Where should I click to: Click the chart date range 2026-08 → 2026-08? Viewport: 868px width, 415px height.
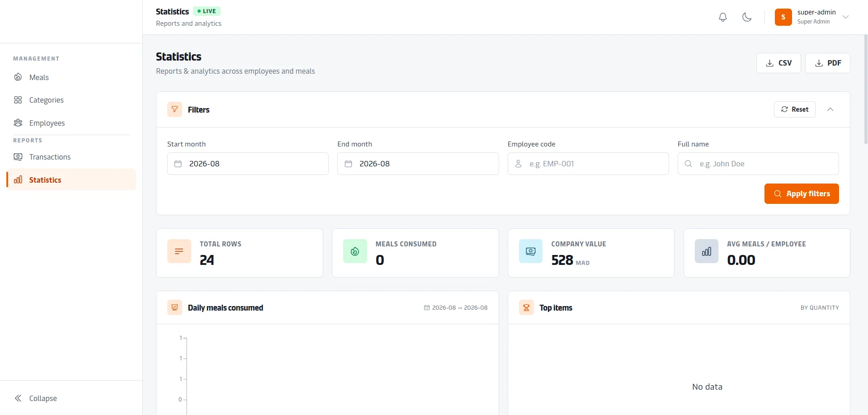click(x=456, y=308)
